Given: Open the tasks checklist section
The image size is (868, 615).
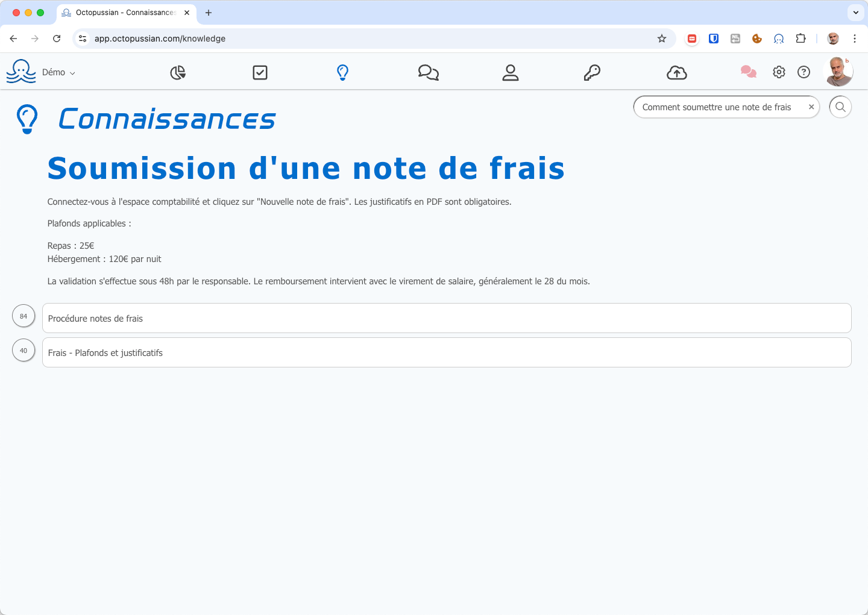Looking at the screenshot, I should tap(260, 72).
